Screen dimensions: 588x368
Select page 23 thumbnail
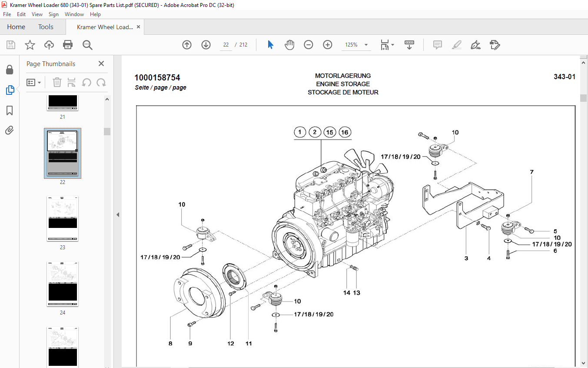(x=63, y=219)
